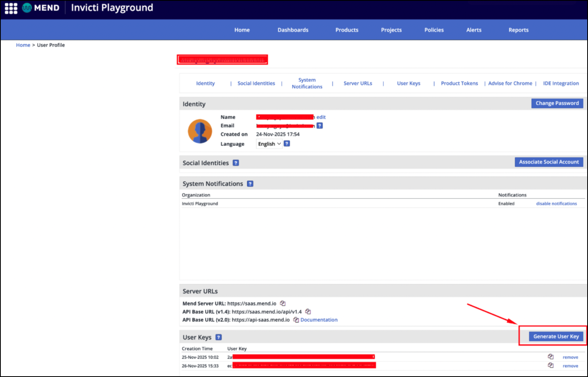Expand the English language dropdown
The width and height of the screenshot is (588, 377).
pos(269,144)
